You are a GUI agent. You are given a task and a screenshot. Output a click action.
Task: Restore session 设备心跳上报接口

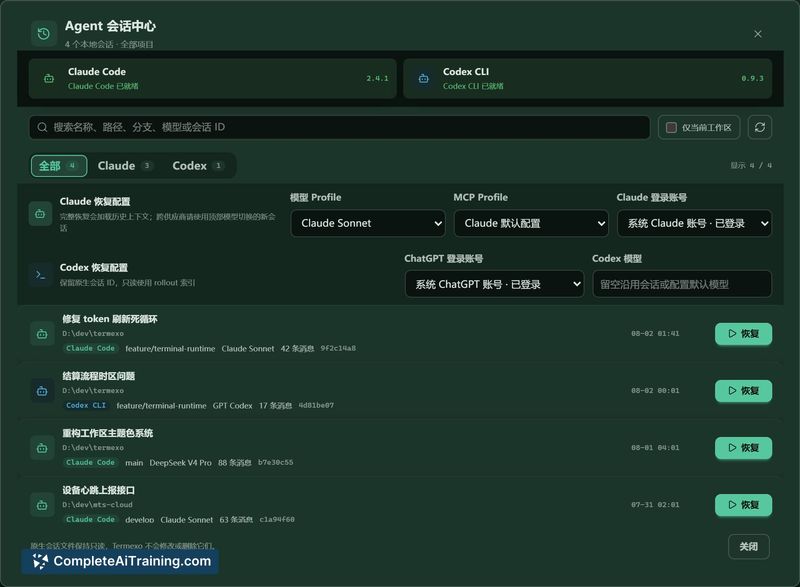click(743, 505)
